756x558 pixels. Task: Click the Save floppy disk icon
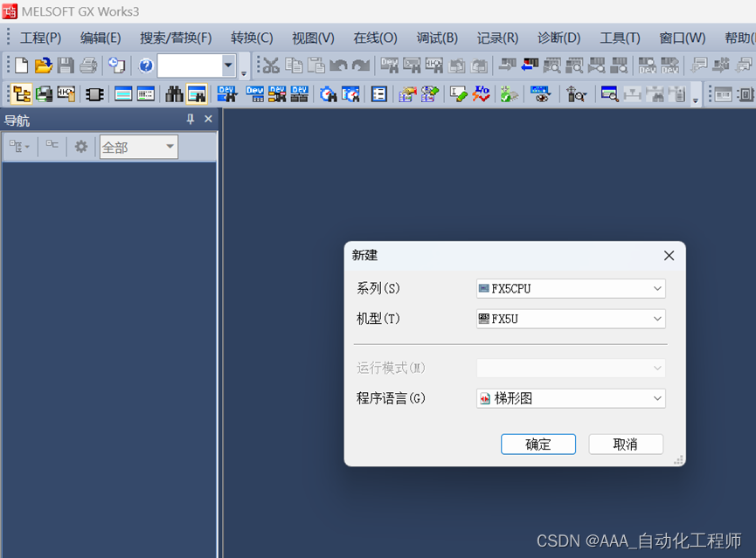(66, 65)
